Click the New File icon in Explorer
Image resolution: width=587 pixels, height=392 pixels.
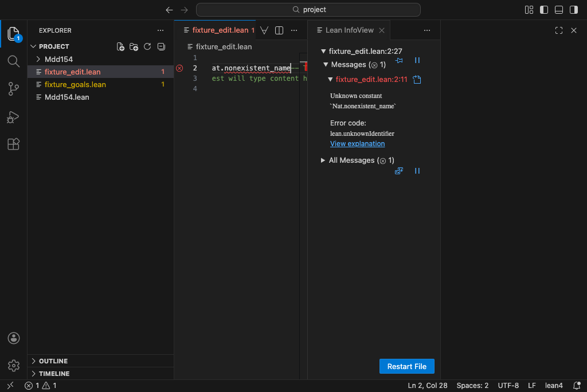120,46
